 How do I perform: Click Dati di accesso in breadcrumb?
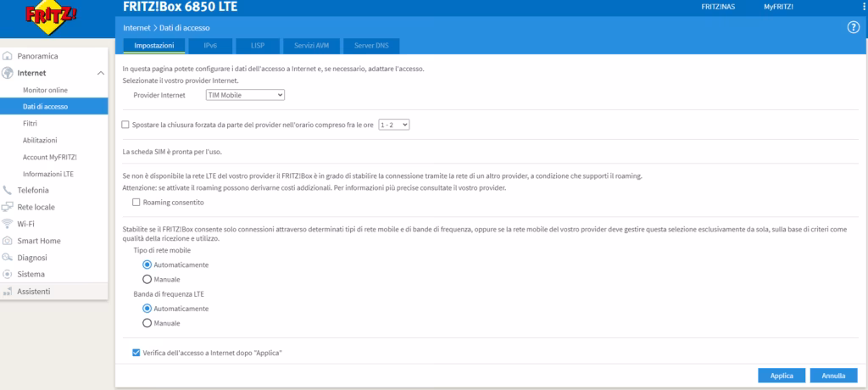(184, 28)
